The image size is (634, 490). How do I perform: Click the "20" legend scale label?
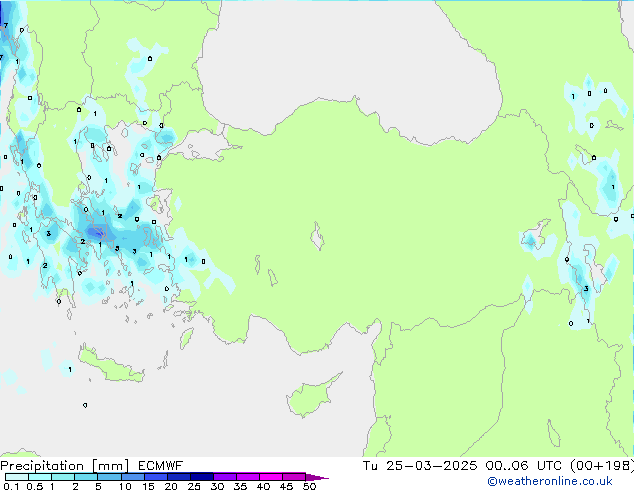tap(171, 486)
